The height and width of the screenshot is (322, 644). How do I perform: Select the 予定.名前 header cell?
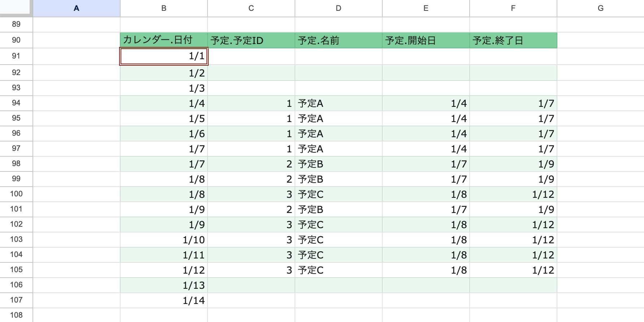(338, 40)
